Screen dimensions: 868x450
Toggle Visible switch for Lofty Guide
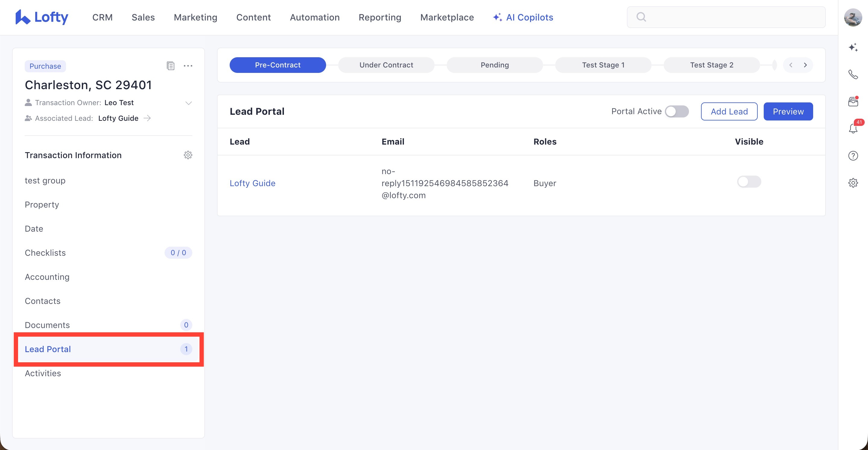coord(749,182)
